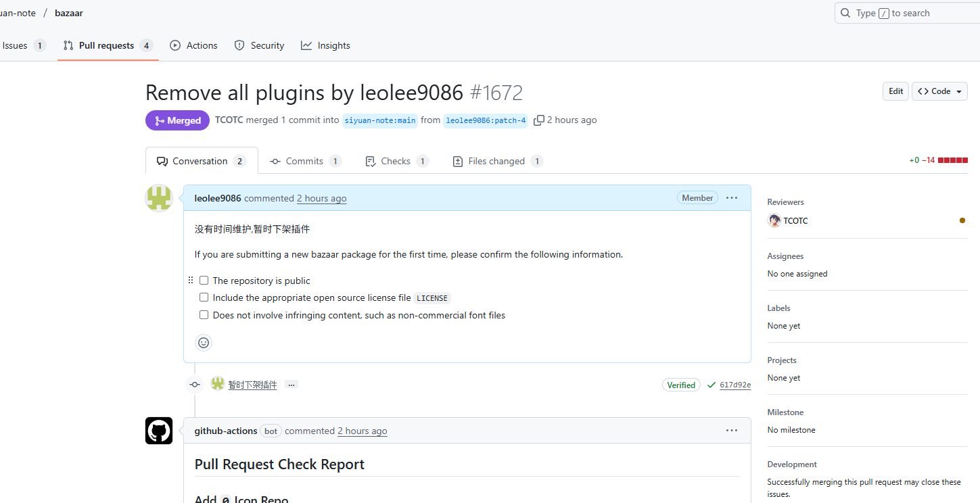The image size is (980, 503).
Task: Open commit hash 617d92e link
Action: (735, 385)
